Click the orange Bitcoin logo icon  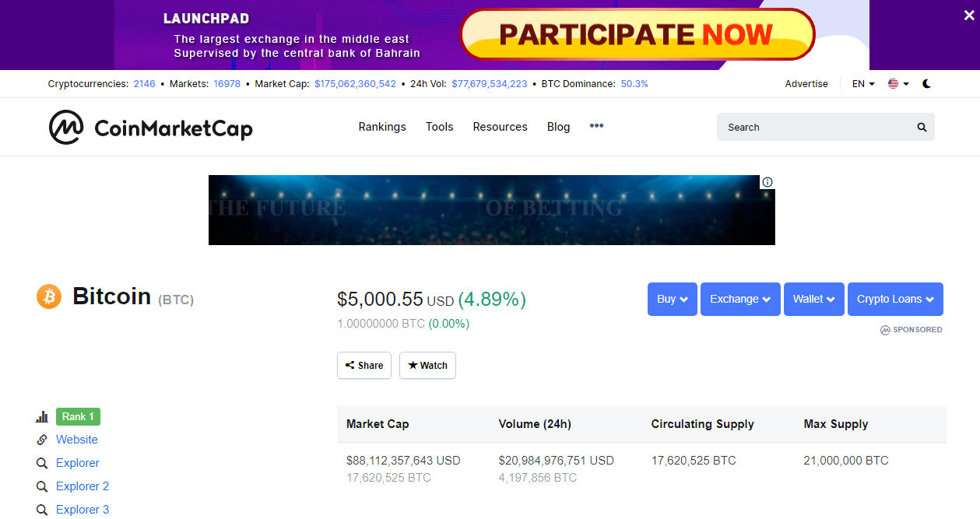49,296
